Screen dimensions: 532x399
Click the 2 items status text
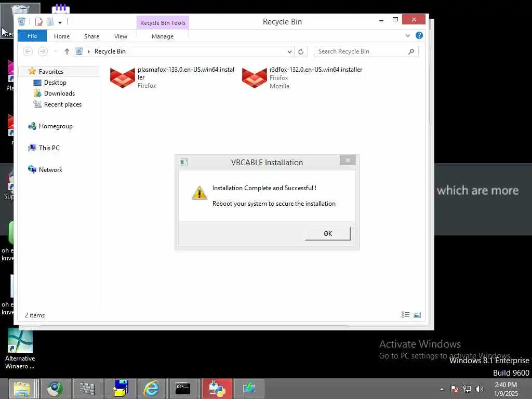(x=35, y=315)
